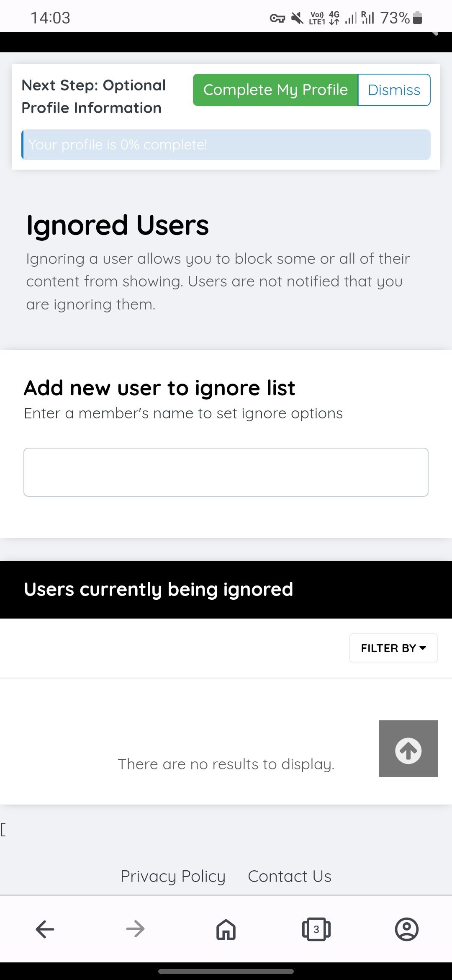Open the Privacy Policy link
The image size is (452, 980).
click(173, 876)
